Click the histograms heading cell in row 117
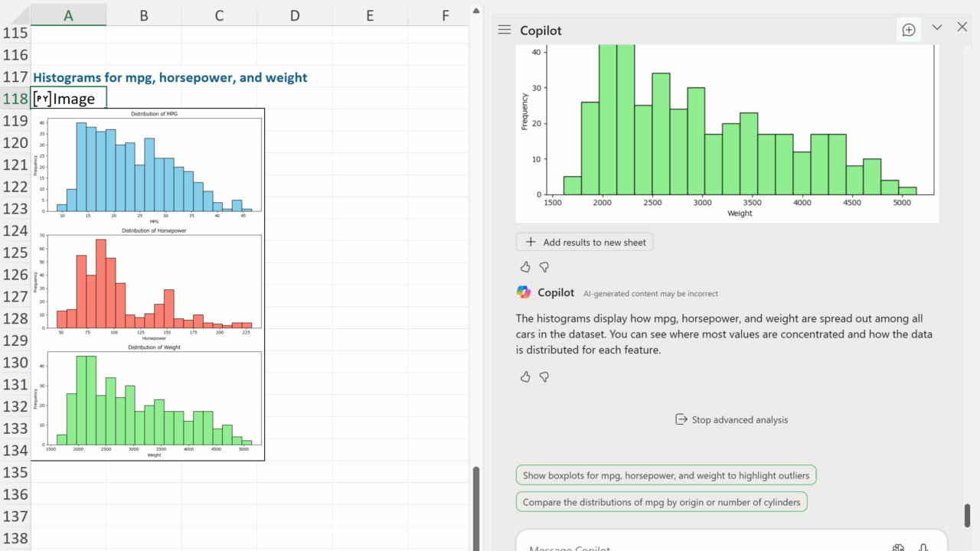980x551 pixels. (169, 77)
